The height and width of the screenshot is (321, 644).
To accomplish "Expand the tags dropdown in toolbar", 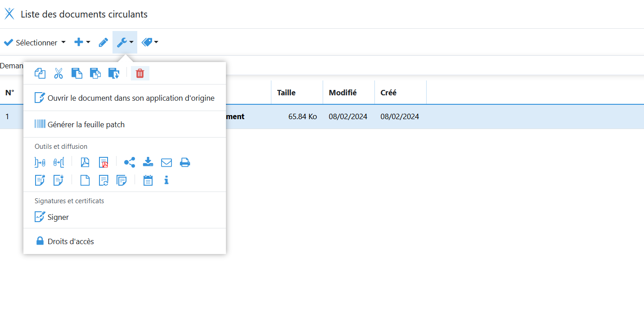I will tap(149, 42).
